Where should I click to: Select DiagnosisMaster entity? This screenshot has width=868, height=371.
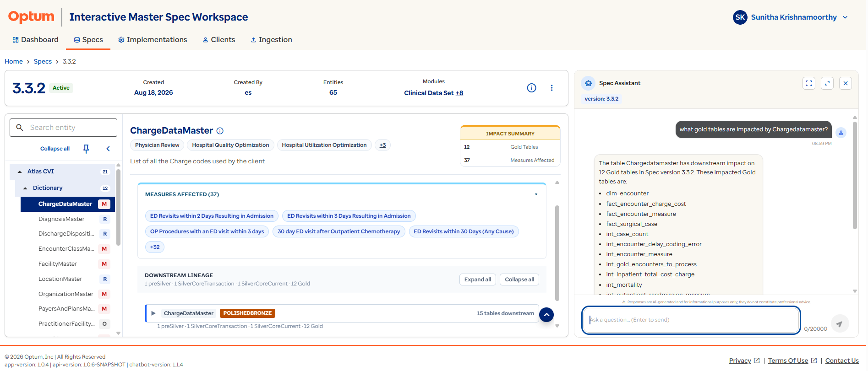tap(61, 219)
